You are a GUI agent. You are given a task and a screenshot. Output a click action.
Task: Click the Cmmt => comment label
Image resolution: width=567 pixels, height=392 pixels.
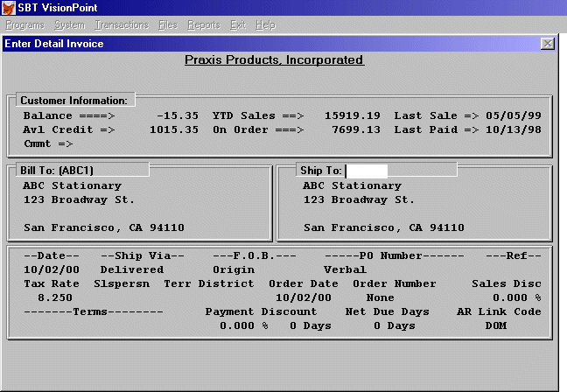pyautogui.click(x=48, y=143)
